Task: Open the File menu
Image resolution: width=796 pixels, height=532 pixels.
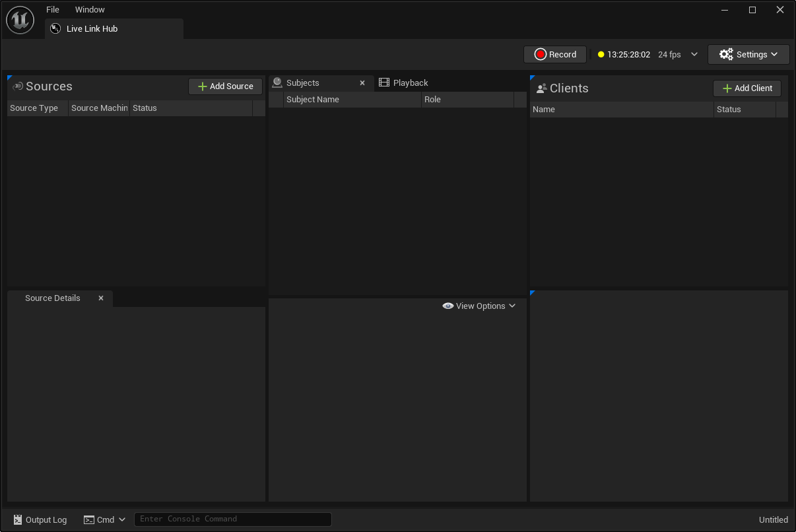Action: click(53, 10)
